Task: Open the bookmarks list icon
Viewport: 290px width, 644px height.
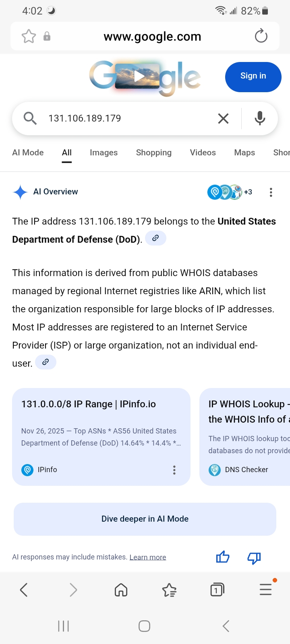Action: 169,590
